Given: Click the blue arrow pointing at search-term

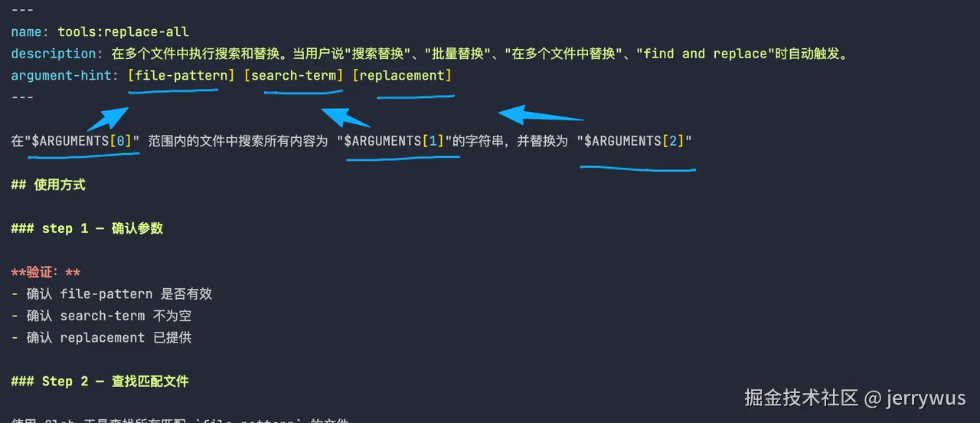Looking at the screenshot, I should coord(345,117).
